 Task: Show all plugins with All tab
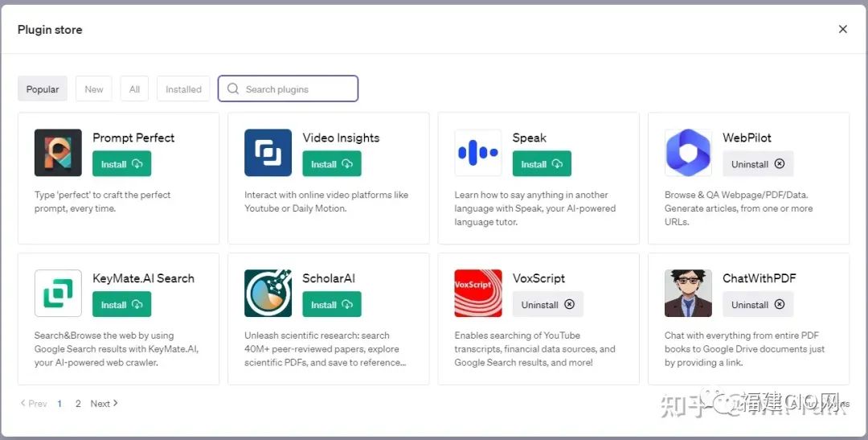point(134,89)
